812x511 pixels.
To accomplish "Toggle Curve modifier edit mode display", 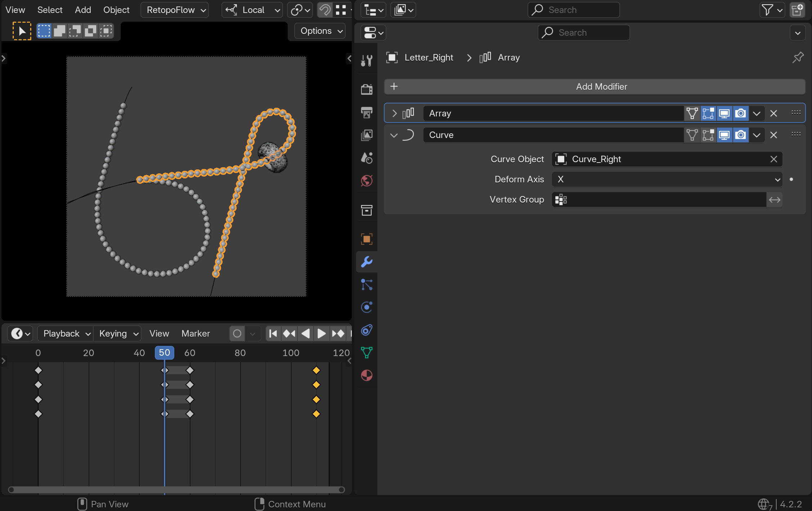I will tap(708, 135).
